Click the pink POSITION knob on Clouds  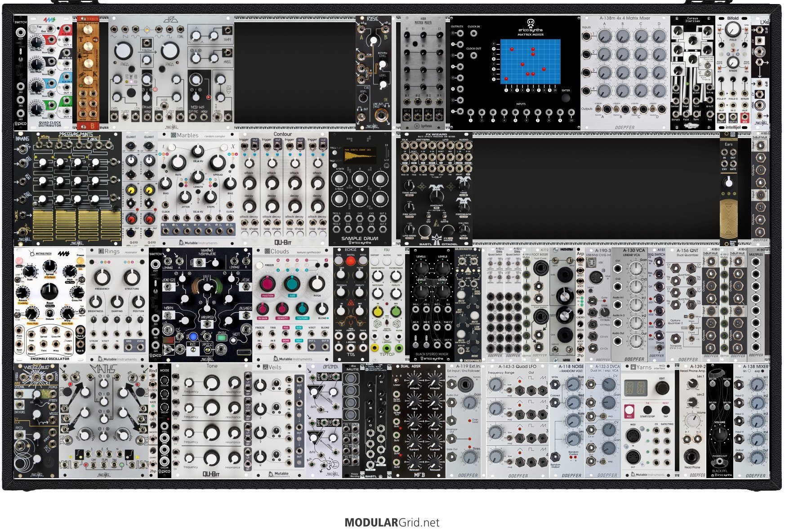268,284
